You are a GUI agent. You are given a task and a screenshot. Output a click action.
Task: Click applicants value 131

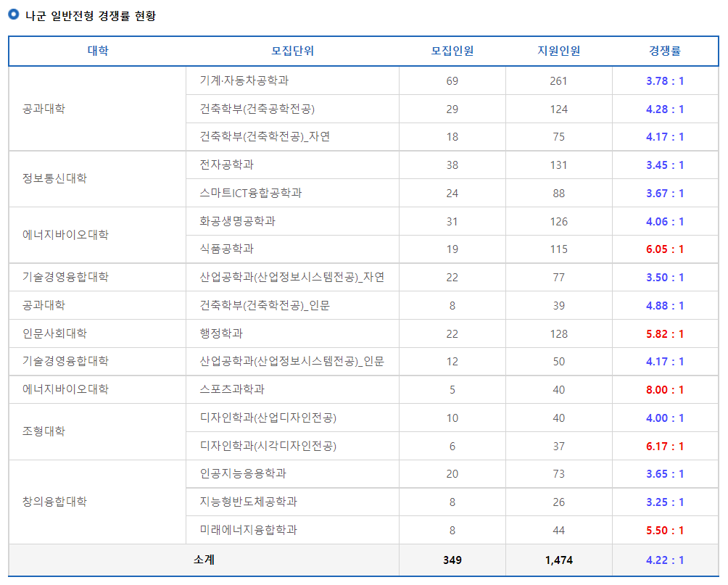pyautogui.click(x=558, y=165)
